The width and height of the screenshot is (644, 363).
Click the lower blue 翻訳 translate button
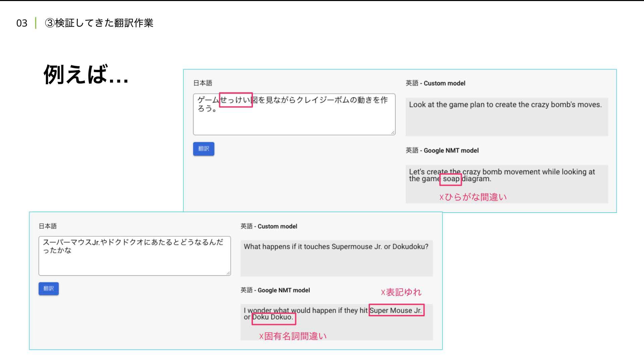click(49, 289)
